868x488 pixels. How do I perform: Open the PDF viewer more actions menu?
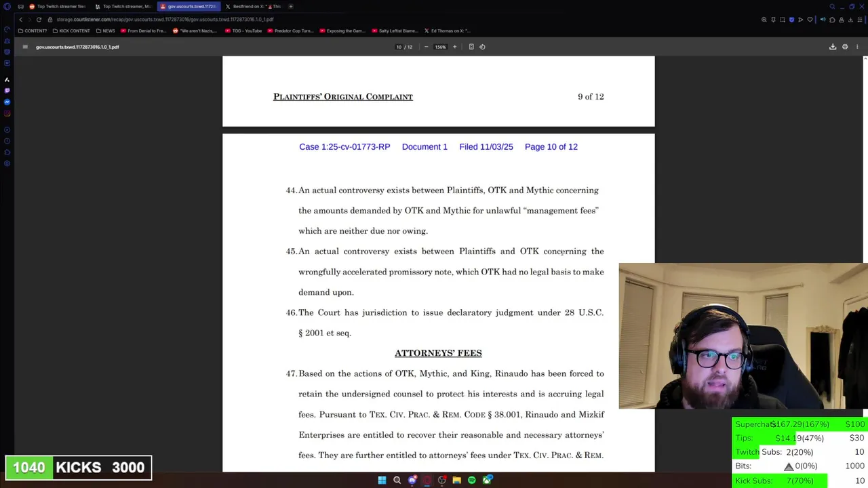[857, 47]
